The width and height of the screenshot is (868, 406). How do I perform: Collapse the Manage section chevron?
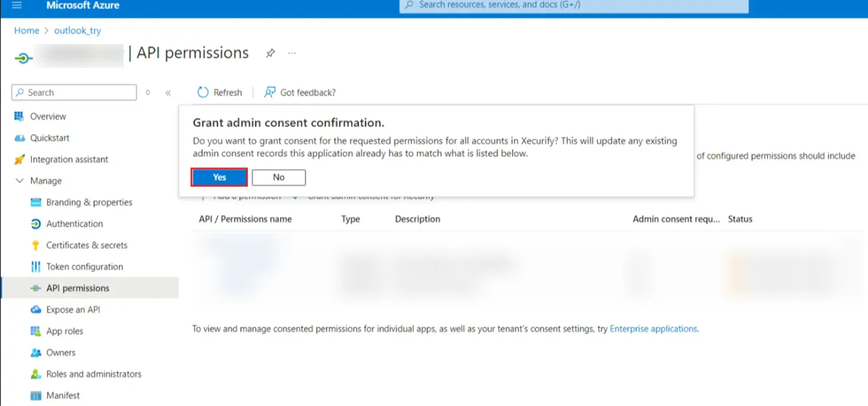click(x=20, y=181)
